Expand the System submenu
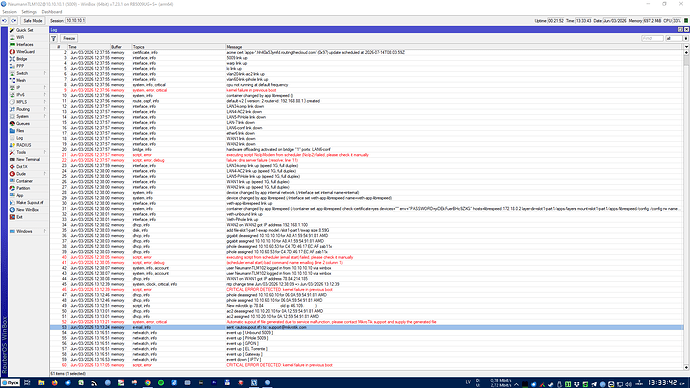690x388 pixels. 28,116
